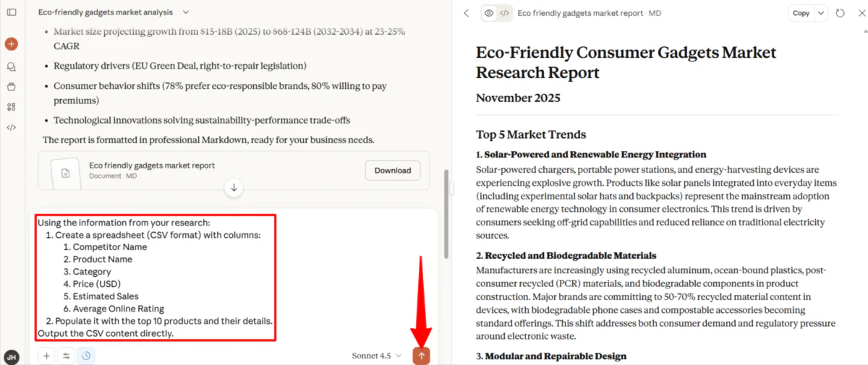Go back using the report panel arrow
This screenshot has width=868, height=365.
pyautogui.click(x=467, y=13)
